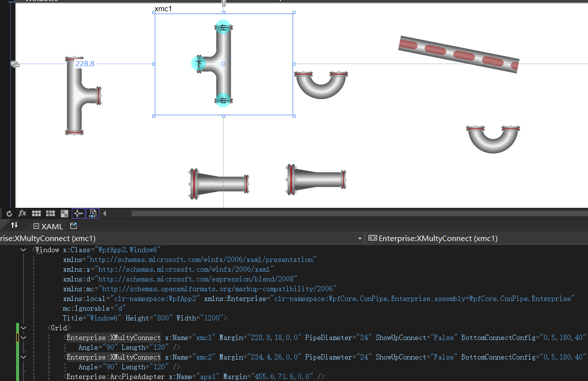Select the U-bend pipe at far right
The height and width of the screenshot is (381, 588).
(x=493, y=139)
